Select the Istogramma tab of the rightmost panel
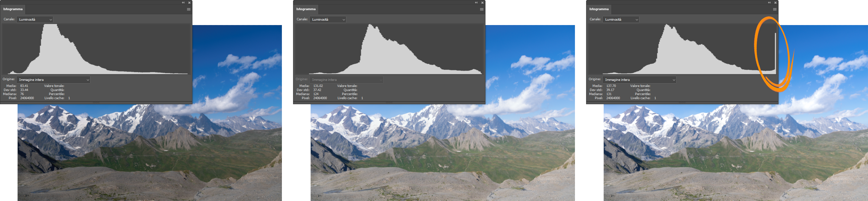 click(599, 9)
